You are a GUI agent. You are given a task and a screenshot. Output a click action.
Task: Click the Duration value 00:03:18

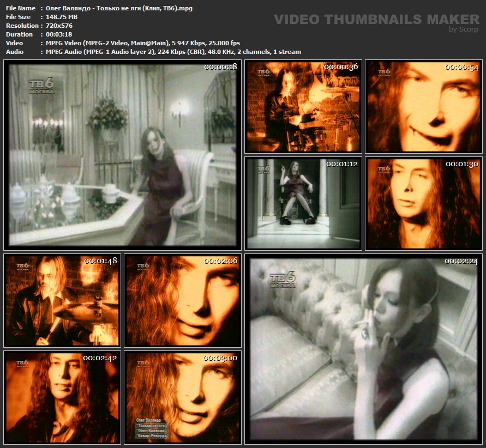[x=59, y=34]
